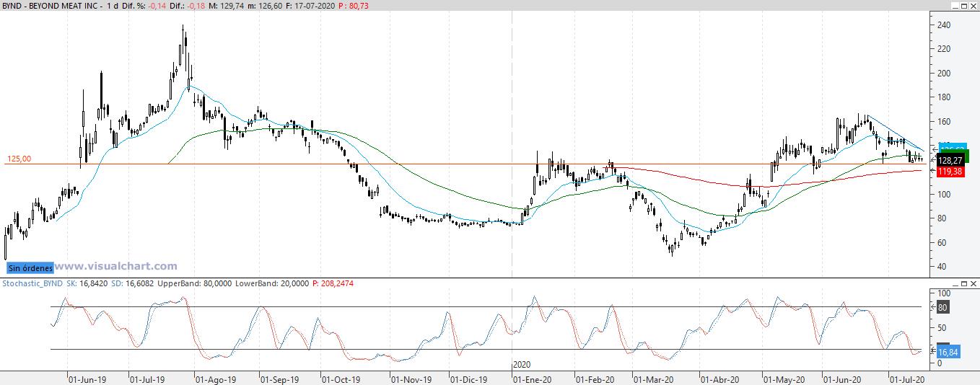Click the 01-Jun-19 date axis label

pos(87,379)
